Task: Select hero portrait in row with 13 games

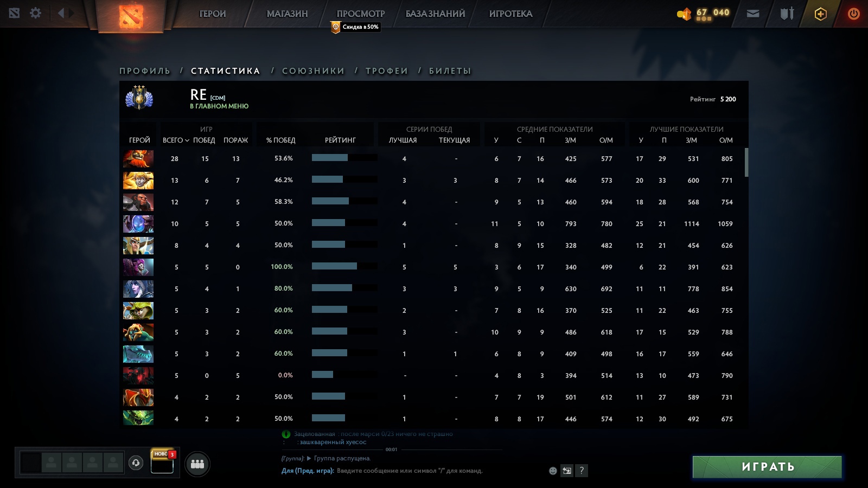Action: point(138,181)
